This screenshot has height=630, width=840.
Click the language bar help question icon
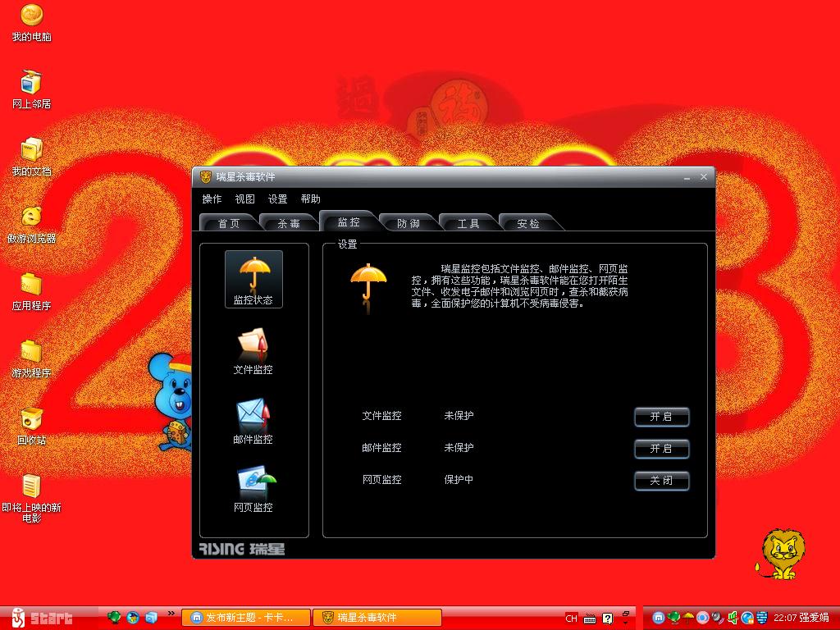607,619
